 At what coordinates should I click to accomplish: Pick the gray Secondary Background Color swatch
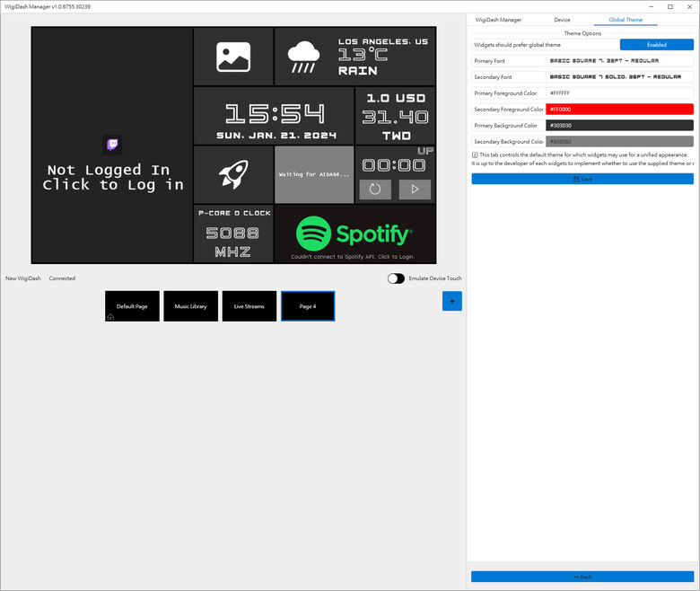619,141
